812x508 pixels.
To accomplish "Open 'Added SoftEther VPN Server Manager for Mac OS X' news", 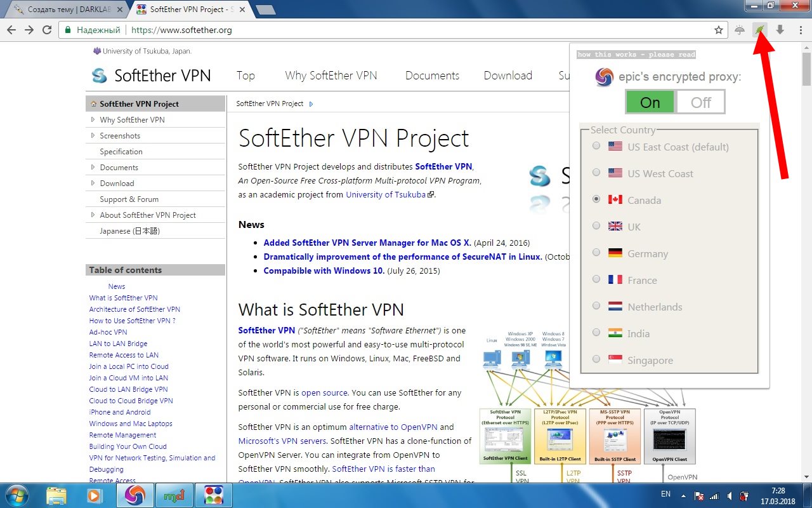I will point(367,243).
